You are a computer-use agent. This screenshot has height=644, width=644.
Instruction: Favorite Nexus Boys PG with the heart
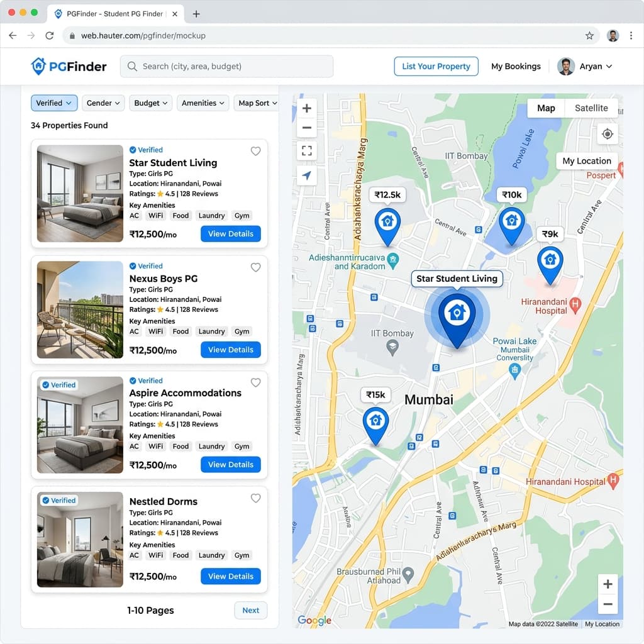coord(255,267)
